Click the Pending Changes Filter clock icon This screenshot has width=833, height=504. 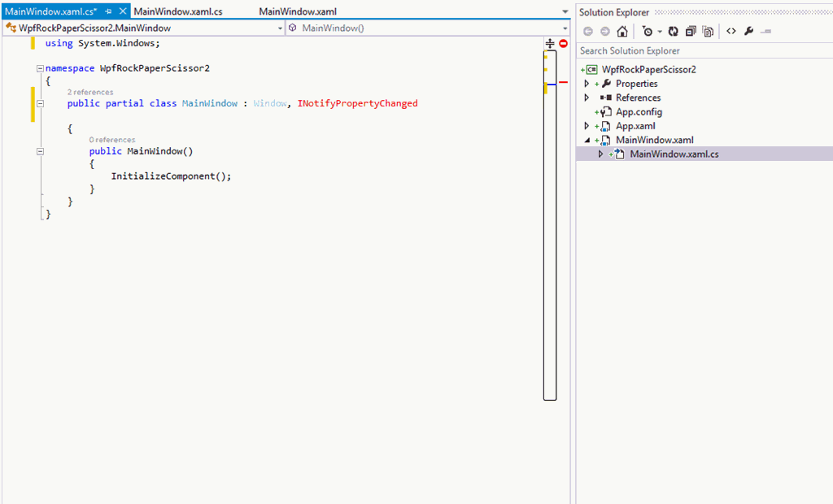[648, 31]
